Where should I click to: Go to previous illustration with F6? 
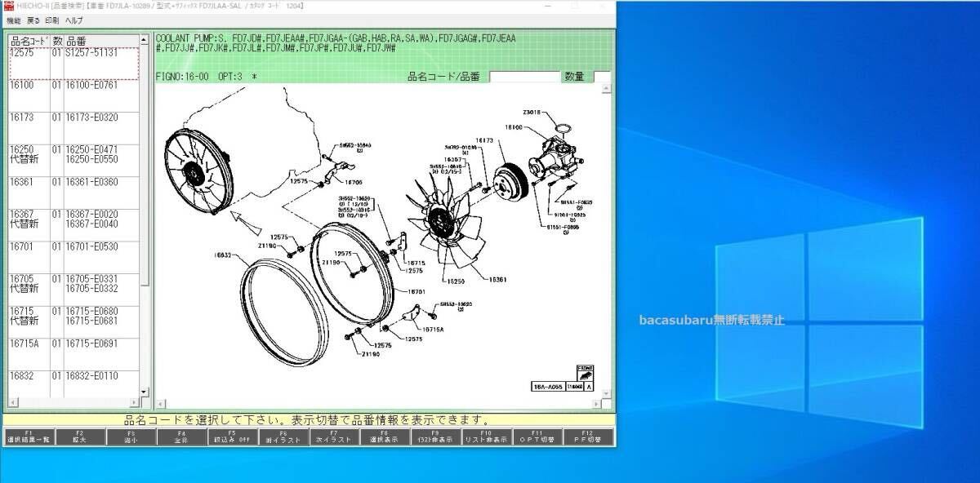(283, 436)
